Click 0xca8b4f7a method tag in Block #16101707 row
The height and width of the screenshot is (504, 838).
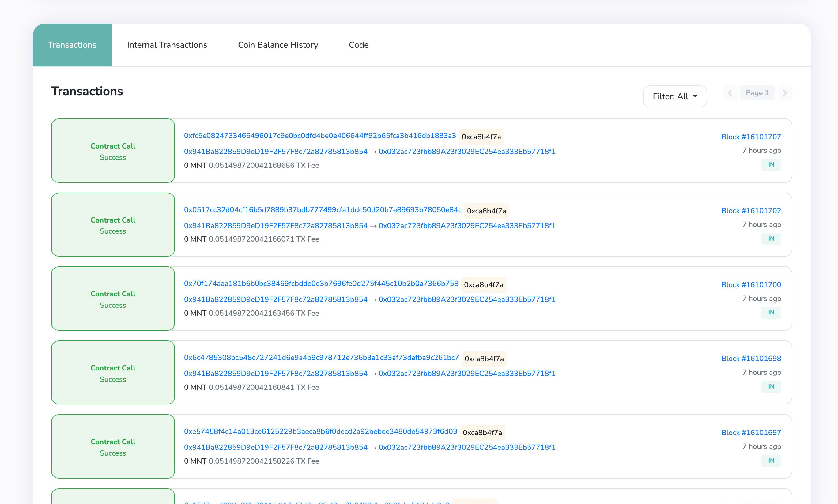tap(481, 137)
